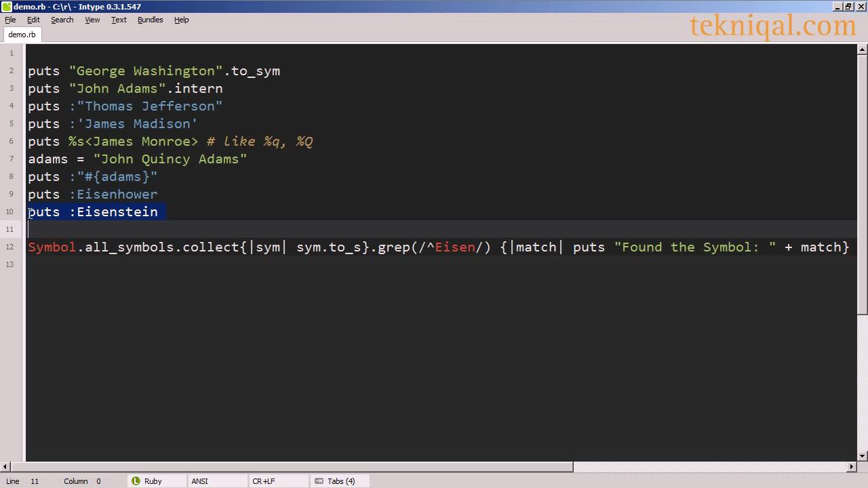Image resolution: width=868 pixels, height=488 pixels.
Task: Click the Ruby bundle icon in status bar
Action: pos(136,481)
